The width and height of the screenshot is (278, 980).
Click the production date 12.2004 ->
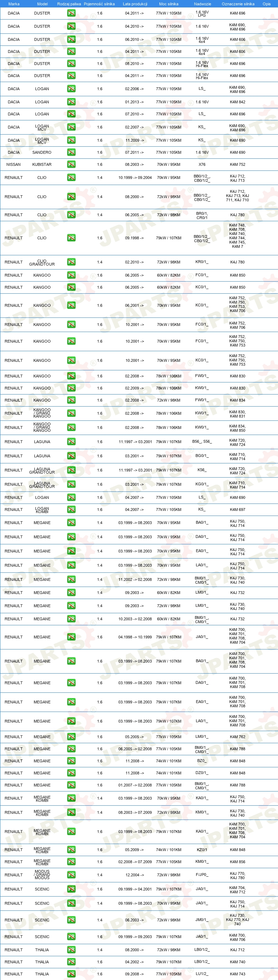[134, 875]
